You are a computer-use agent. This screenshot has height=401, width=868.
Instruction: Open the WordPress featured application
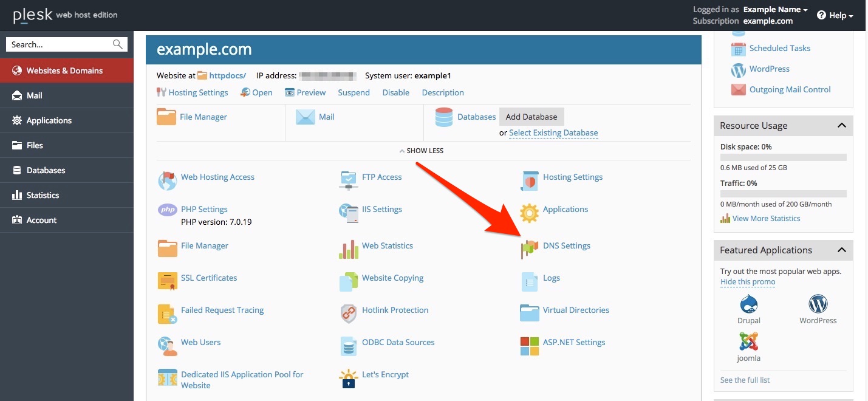click(x=818, y=310)
